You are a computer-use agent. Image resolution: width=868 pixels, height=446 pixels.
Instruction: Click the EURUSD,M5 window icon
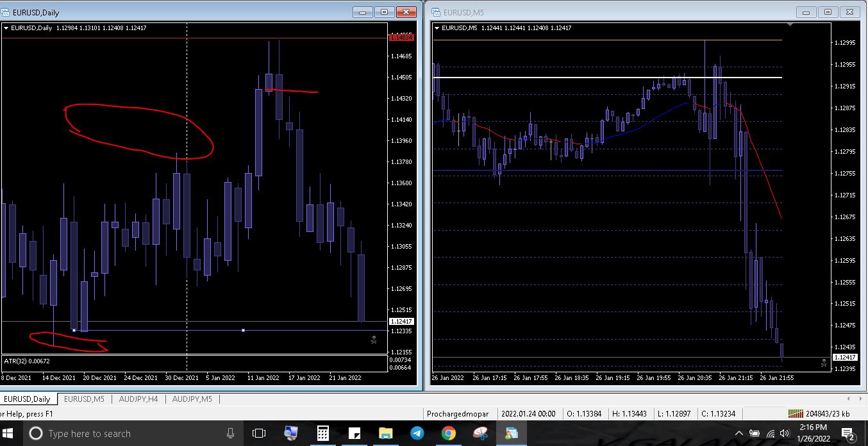[436, 12]
